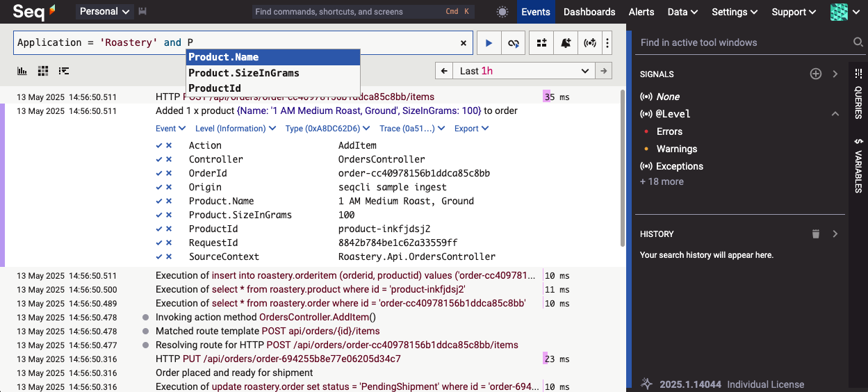This screenshot has width=868, height=392.
Task: Choose Product.SizeInGrams autocomplete suggestion
Action: 273,73
